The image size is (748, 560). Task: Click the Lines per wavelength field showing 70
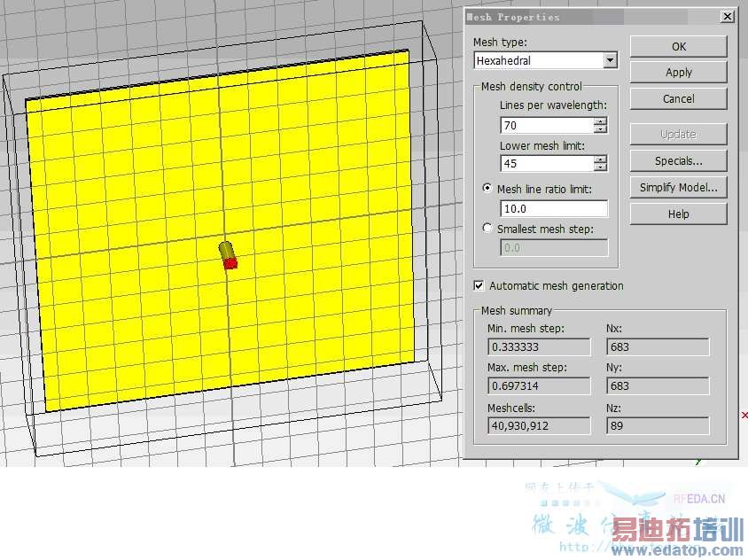click(x=547, y=126)
